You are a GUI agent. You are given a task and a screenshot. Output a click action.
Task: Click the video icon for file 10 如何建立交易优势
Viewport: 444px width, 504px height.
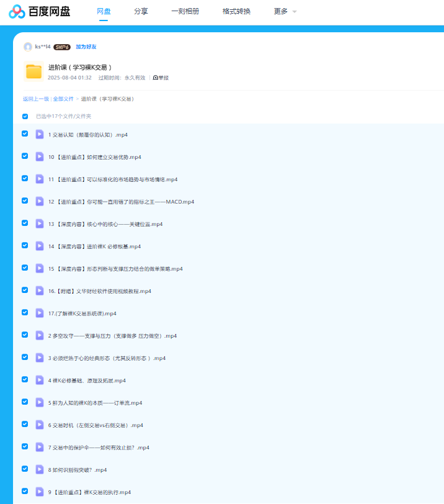click(x=40, y=157)
